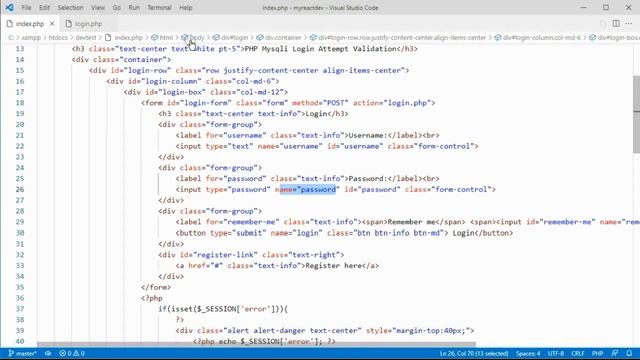Image resolution: width=640 pixels, height=360 pixels.
Task: Click the </form> closing tag
Action: 156,287
